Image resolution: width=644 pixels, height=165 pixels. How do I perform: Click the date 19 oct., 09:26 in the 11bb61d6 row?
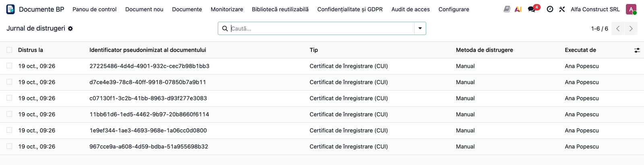37,114
